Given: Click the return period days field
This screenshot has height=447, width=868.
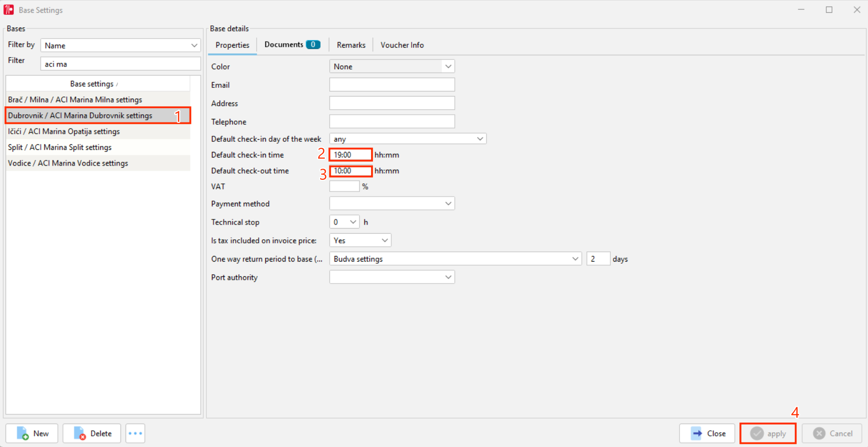Looking at the screenshot, I should pos(598,259).
